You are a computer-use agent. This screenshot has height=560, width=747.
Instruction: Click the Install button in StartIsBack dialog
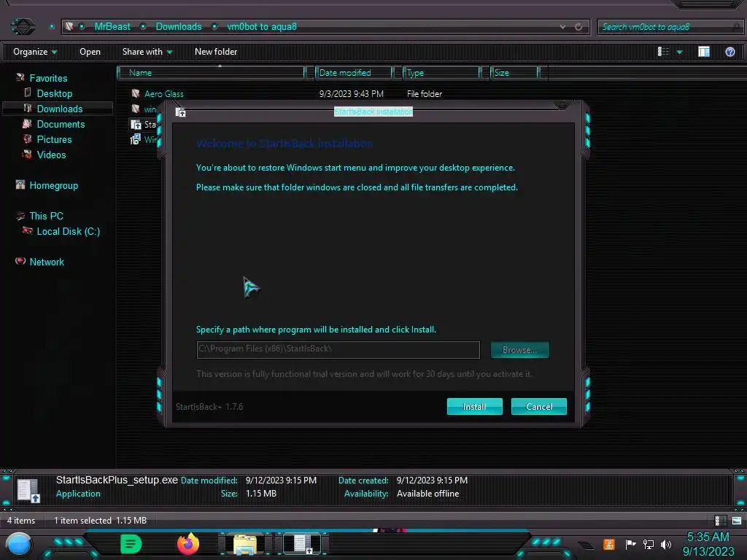(474, 407)
